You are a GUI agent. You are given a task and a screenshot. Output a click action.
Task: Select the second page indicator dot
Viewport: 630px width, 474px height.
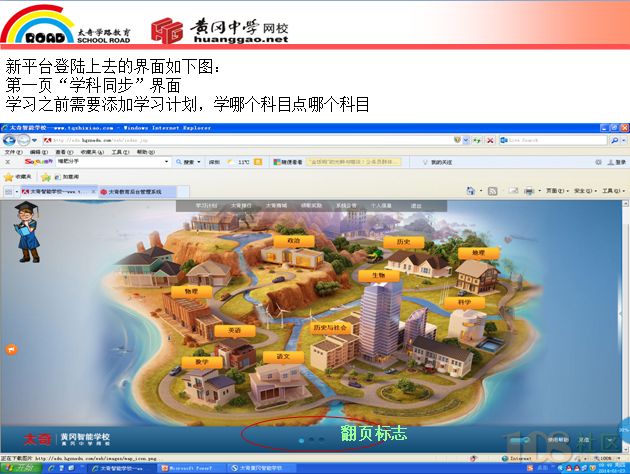click(x=311, y=440)
